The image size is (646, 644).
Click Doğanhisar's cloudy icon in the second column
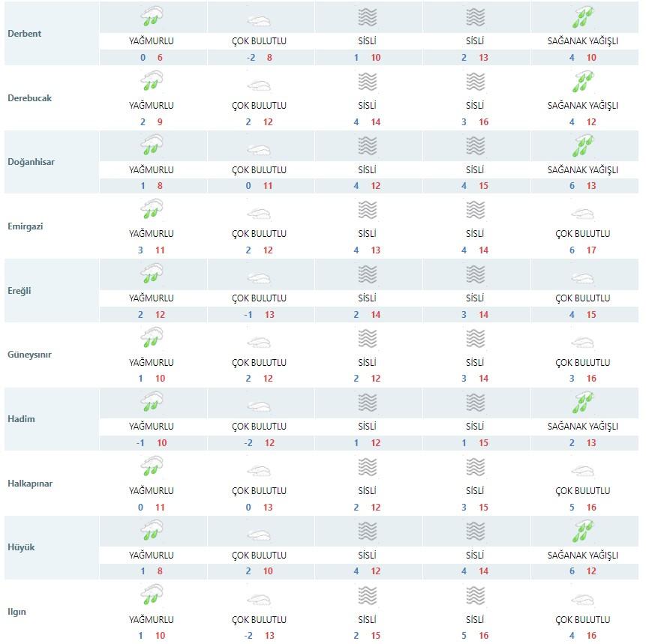(259, 150)
